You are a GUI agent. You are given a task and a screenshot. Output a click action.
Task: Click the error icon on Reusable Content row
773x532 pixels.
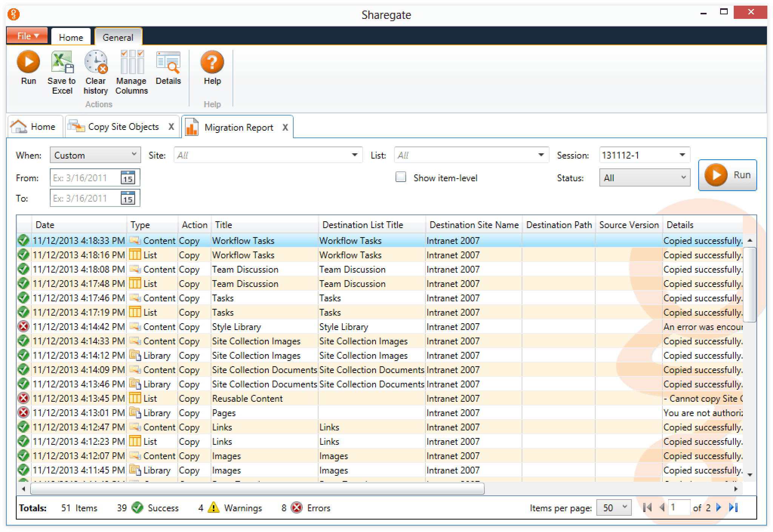pos(23,398)
